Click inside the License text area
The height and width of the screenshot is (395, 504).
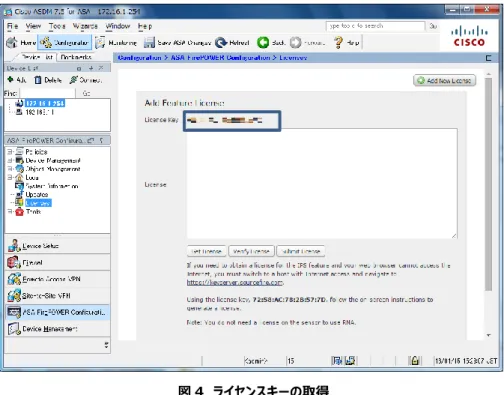(322, 184)
